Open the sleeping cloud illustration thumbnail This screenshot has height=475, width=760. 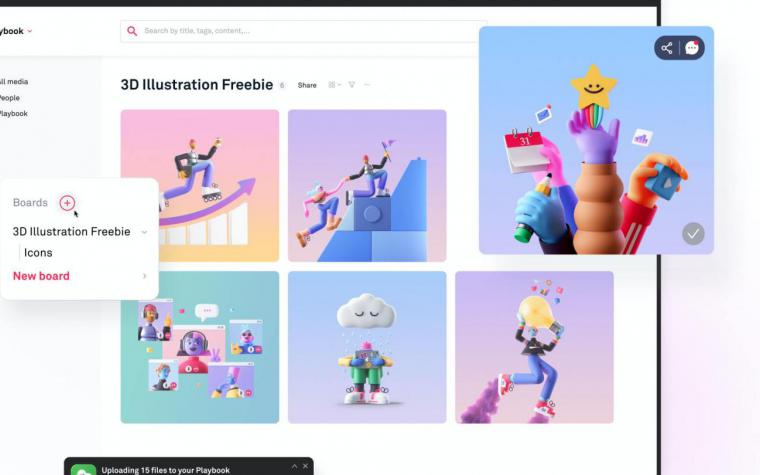point(367,347)
